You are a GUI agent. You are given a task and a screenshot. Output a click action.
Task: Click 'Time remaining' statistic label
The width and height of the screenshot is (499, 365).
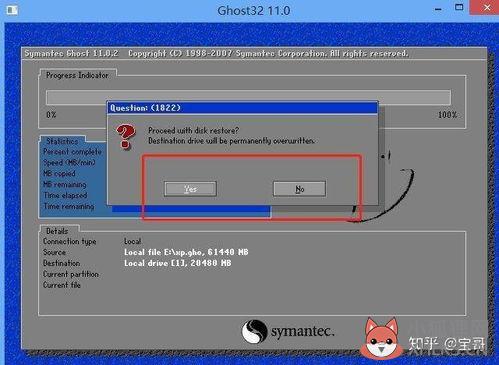[x=69, y=206]
